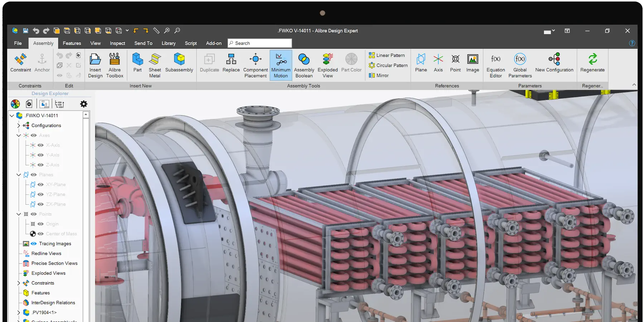Image resolution: width=644 pixels, height=322 pixels.
Task: Open Global Parameters
Action: (520, 65)
